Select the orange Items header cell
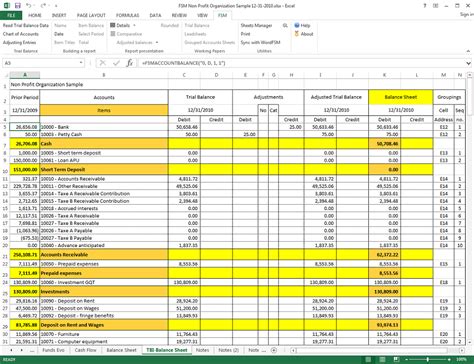 coord(104,110)
